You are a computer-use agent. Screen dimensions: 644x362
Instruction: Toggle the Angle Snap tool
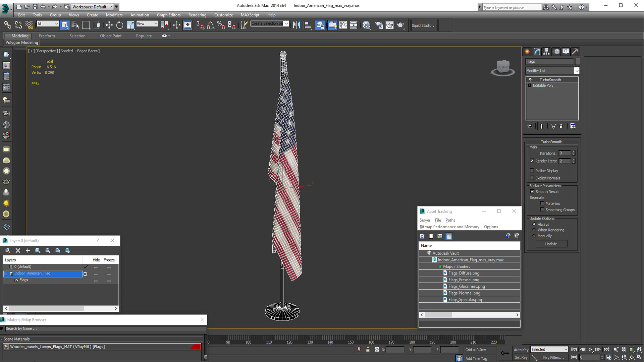211,25
